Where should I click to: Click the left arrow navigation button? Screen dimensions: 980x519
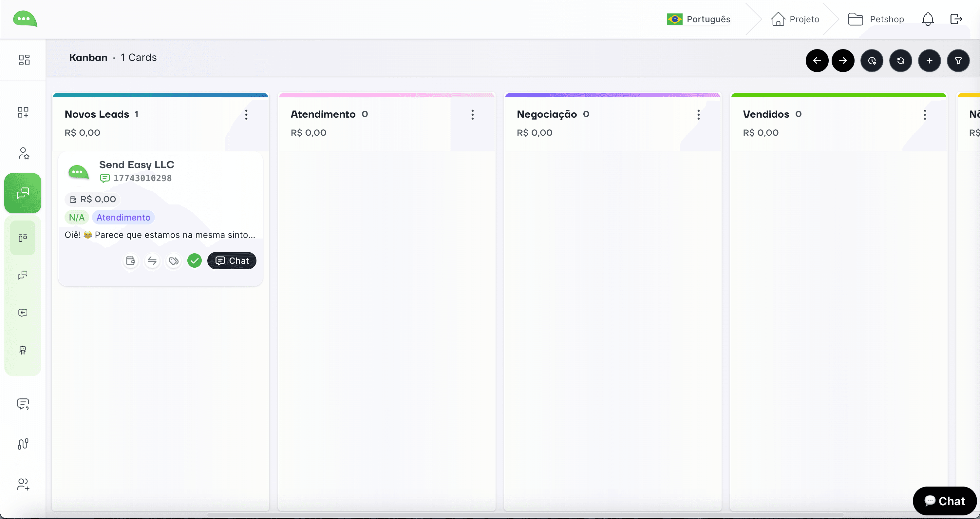click(x=817, y=61)
